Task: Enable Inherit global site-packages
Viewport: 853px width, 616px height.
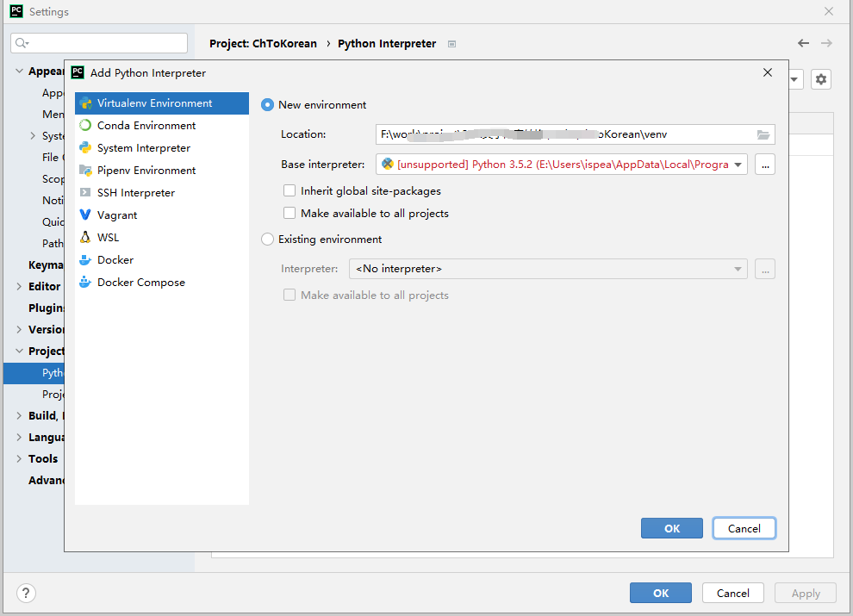Action: [290, 191]
